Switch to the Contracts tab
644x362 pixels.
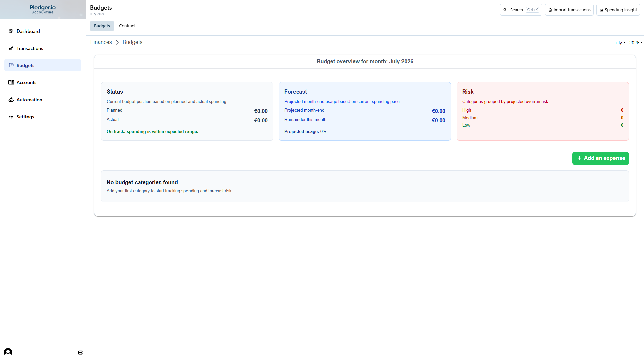click(x=128, y=26)
